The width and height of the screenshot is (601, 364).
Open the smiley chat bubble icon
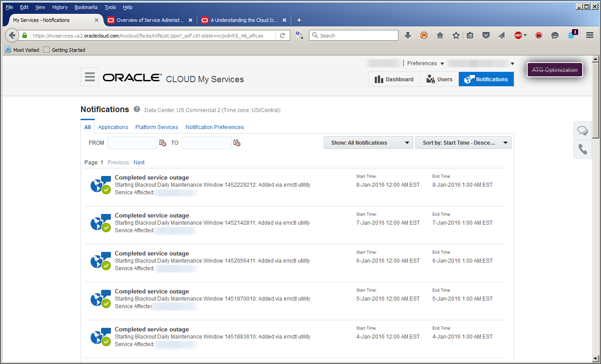(x=555, y=35)
